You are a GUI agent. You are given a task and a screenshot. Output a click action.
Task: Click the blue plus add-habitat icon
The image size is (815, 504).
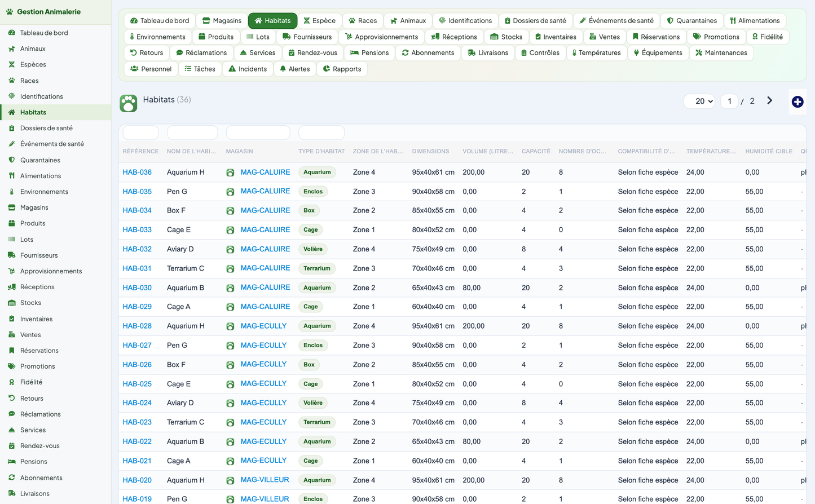(x=797, y=101)
